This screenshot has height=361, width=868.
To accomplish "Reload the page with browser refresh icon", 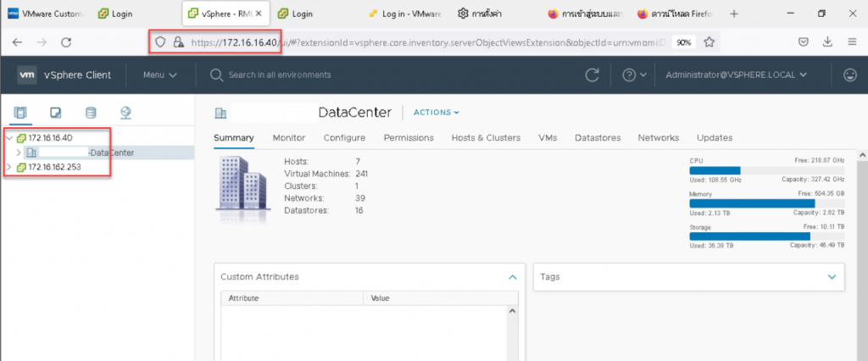I will (66, 42).
